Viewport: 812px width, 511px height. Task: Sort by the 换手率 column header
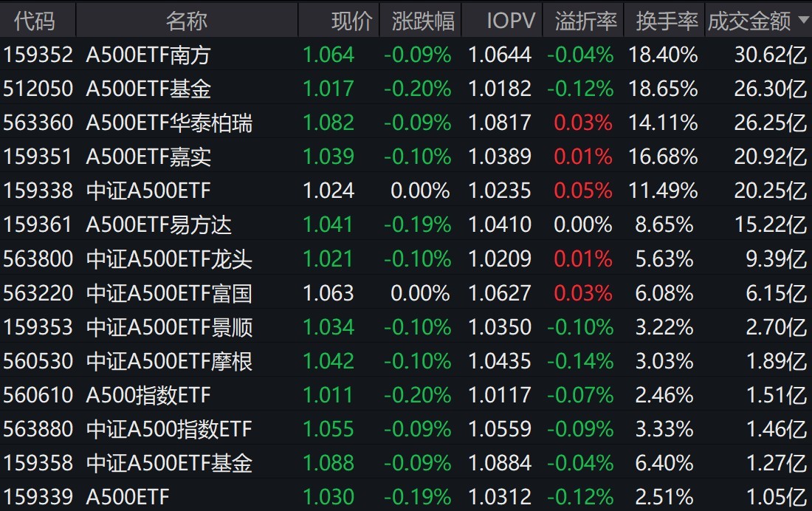667,21
